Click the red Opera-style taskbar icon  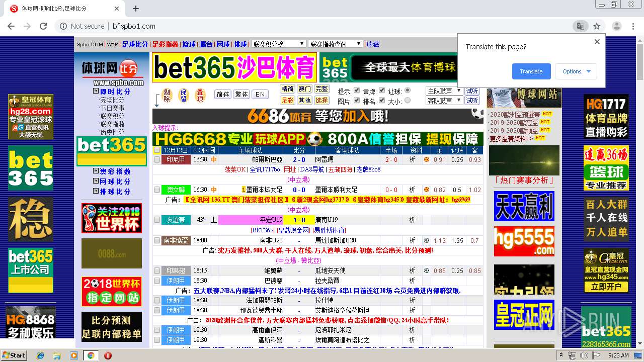coord(108,355)
